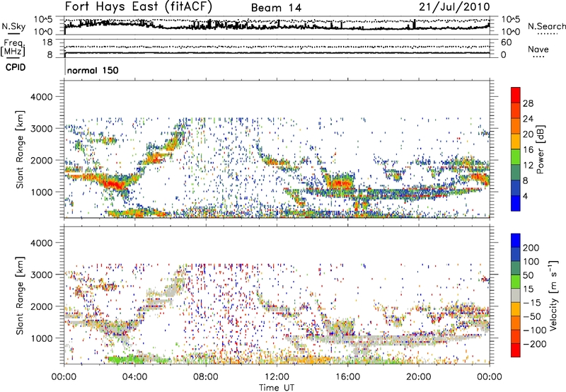Click the '4000' tick on power panel
This screenshot has height=392, width=566.
point(42,97)
